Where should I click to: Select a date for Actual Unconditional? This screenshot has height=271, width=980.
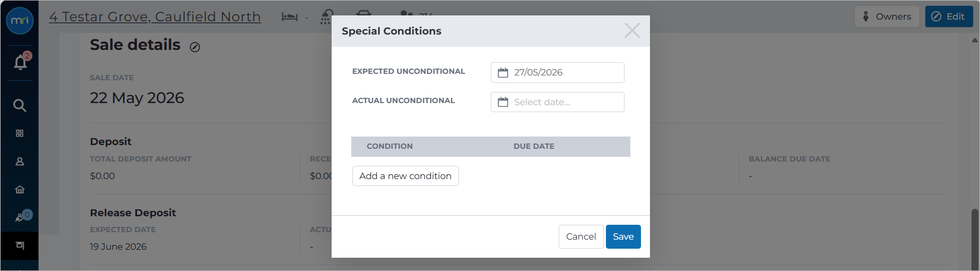[557, 102]
